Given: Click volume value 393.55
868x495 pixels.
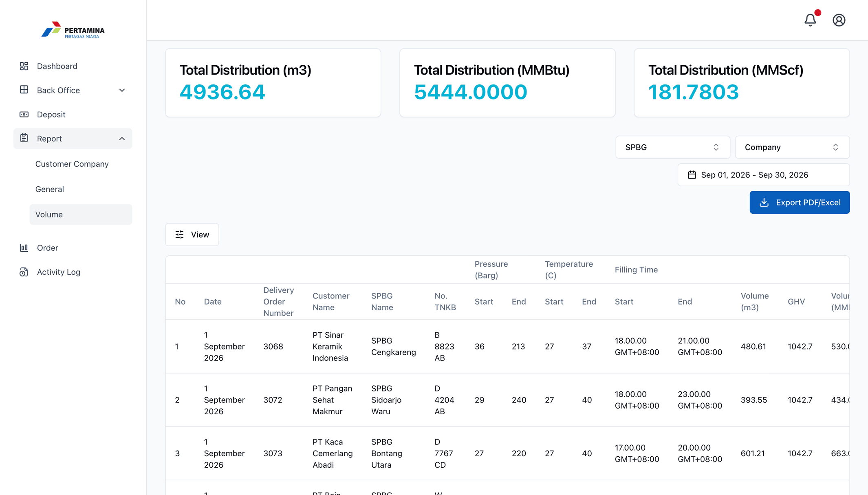Looking at the screenshot, I should (x=754, y=400).
